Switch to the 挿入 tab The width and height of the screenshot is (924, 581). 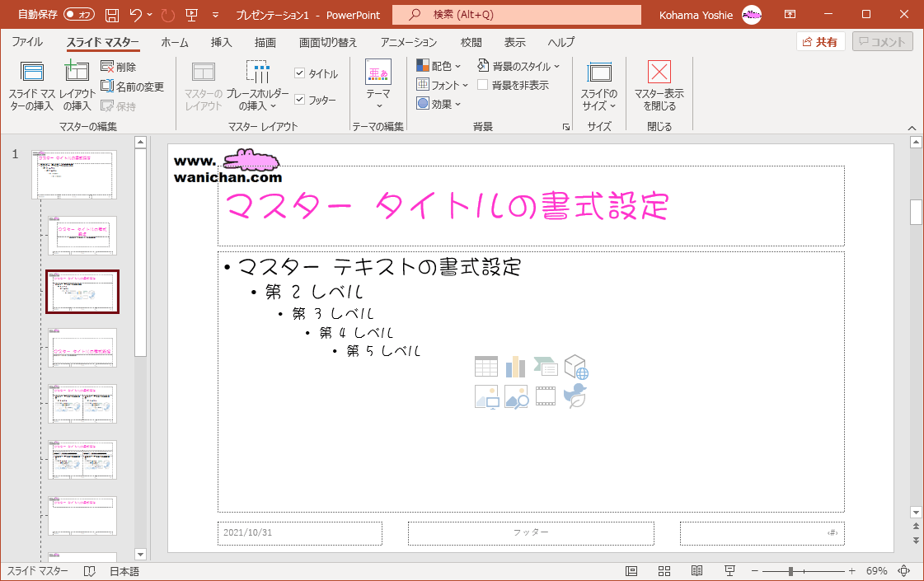click(x=221, y=42)
